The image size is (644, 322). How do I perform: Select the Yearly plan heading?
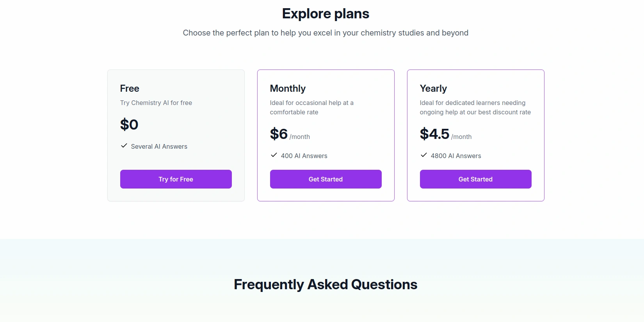click(433, 89)
